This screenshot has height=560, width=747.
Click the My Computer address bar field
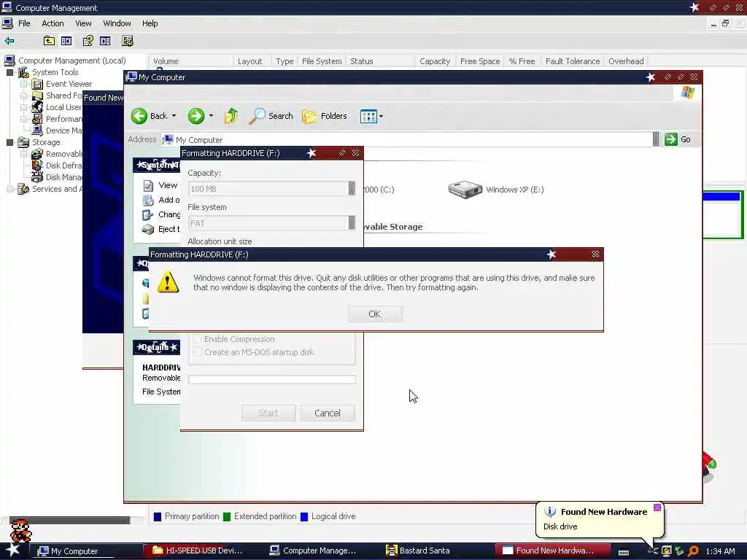click(407, 139)
